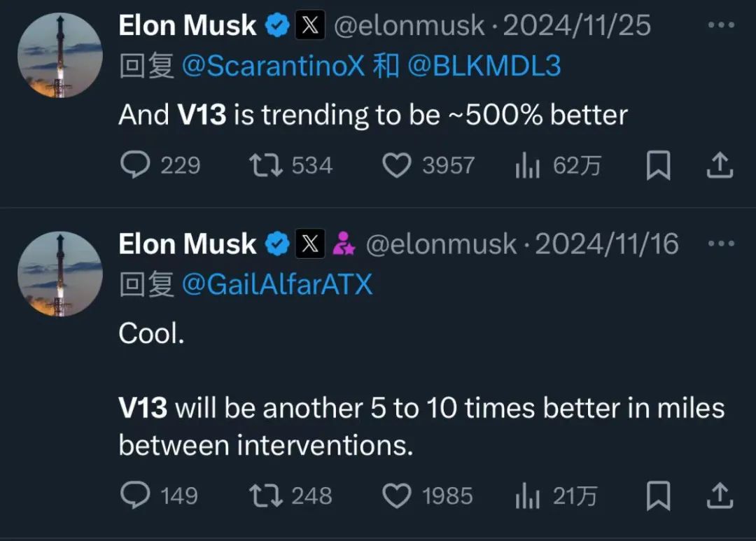Like the tweet with 3957 likes
Viewport: 756px width, 541px height.
(397, 165)
